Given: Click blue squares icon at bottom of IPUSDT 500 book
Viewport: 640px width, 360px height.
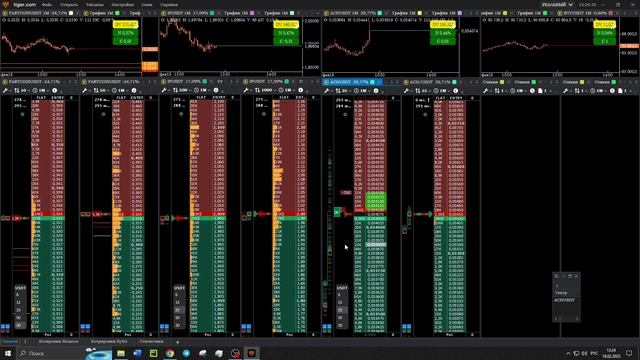Looking at the screenshot, I should click(164, 327).
